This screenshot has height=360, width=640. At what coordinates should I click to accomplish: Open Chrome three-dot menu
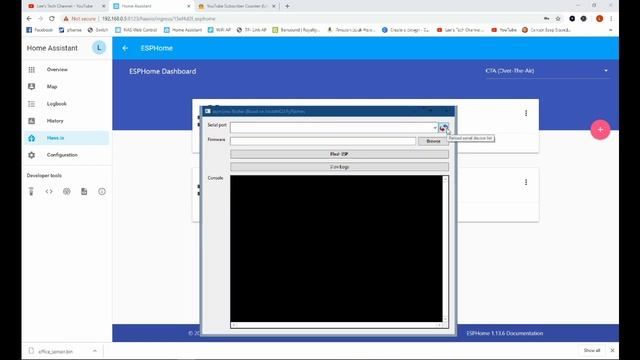(x=611, y=19)
